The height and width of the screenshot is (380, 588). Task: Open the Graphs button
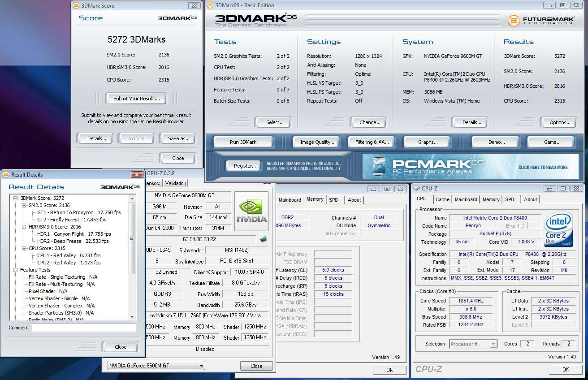point(428,142)
